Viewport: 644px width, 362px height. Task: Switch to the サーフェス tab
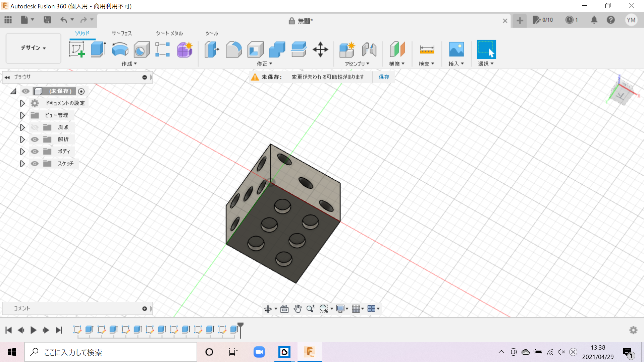122,33
